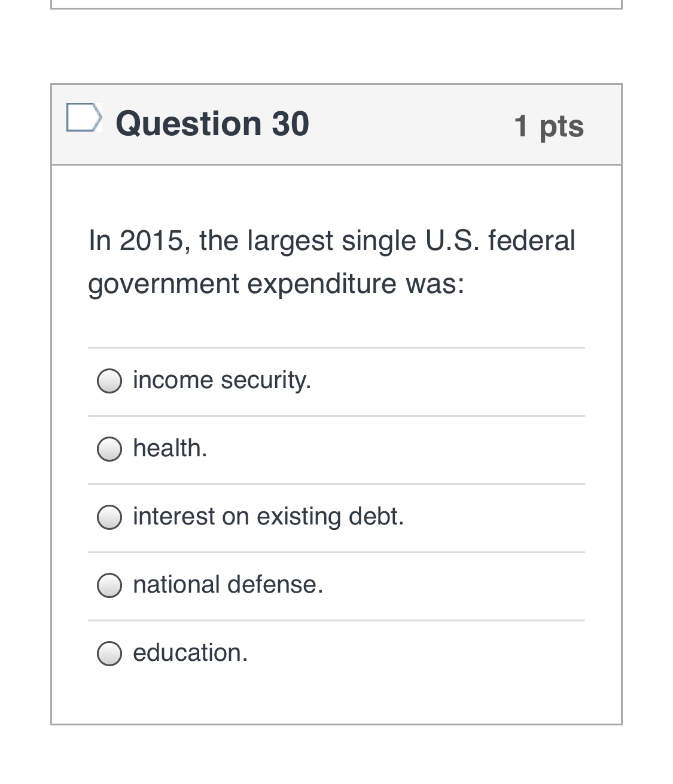This screenshot has height=784, width=673.
Task: Click the 'income security.' answer label
Action: (222, 380)
